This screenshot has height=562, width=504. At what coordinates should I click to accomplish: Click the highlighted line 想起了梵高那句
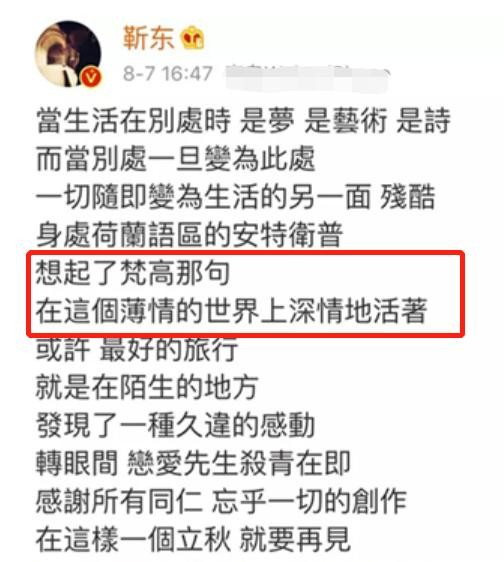pyautogui.click(x=133, y=273)
